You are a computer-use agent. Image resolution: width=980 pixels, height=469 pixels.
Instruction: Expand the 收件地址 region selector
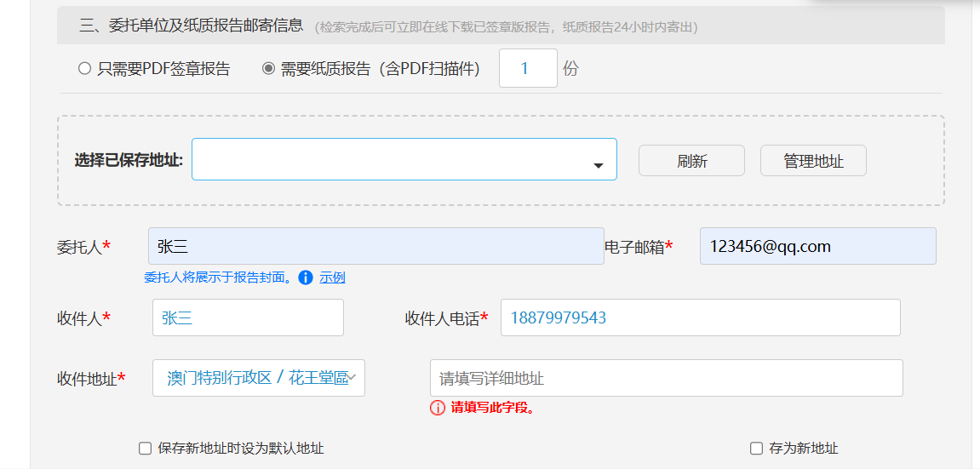click(x=257, y=378)
